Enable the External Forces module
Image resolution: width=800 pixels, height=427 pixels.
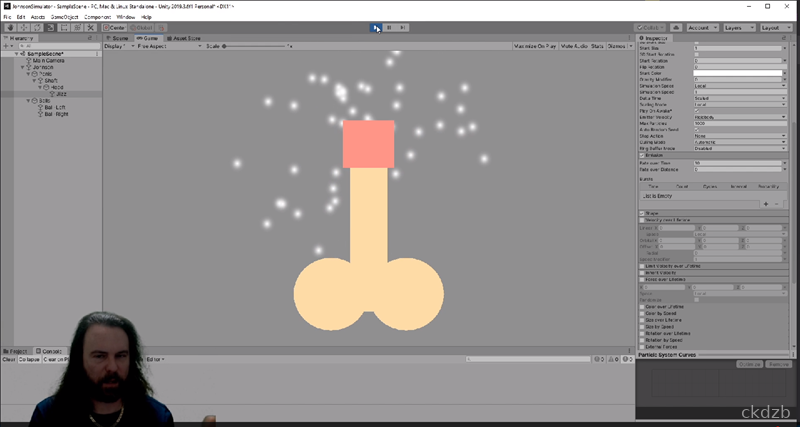642,347
